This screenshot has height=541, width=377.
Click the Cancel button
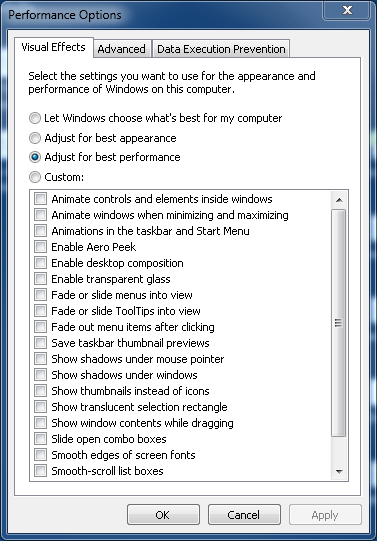coord(244,515)
